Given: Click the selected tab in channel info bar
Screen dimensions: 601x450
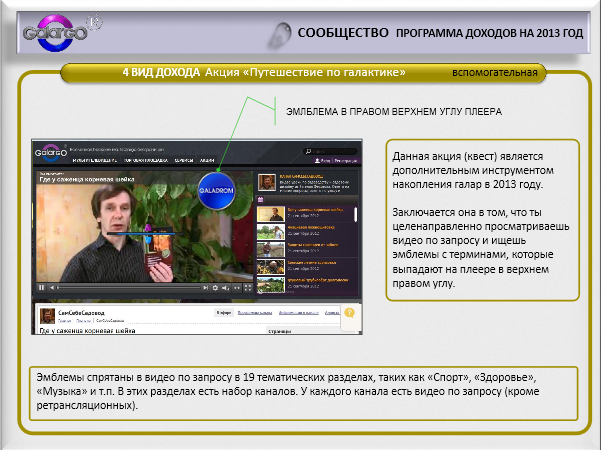Looking at the screenshot, I should click(223, 313).
